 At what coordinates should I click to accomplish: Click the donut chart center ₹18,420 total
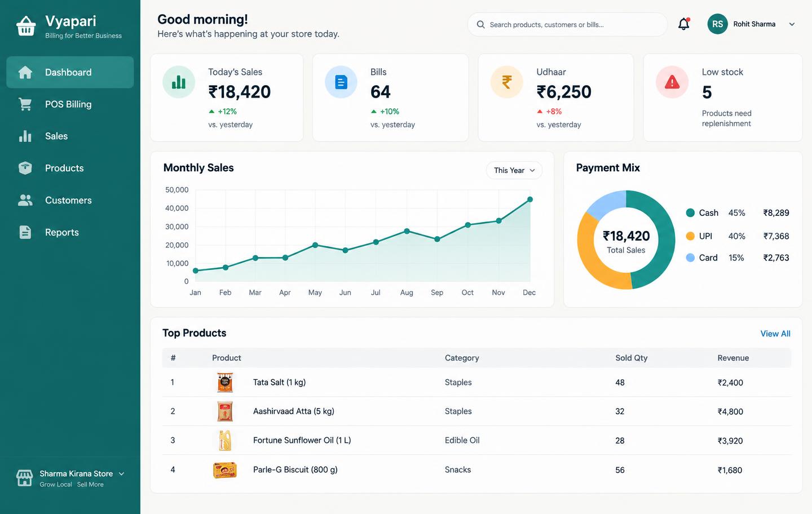click(x=626, y=236)
